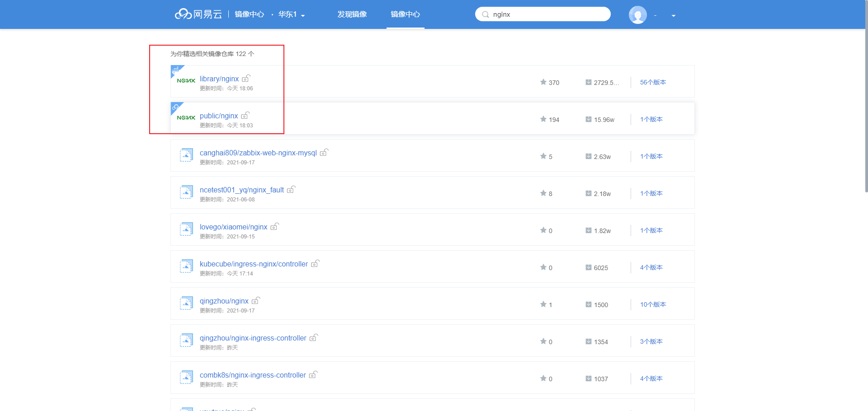Click update time 2021-06-08 under ncetest001_yq/nginx_fault
Screen dimensions: 868x411
point(241,200)
